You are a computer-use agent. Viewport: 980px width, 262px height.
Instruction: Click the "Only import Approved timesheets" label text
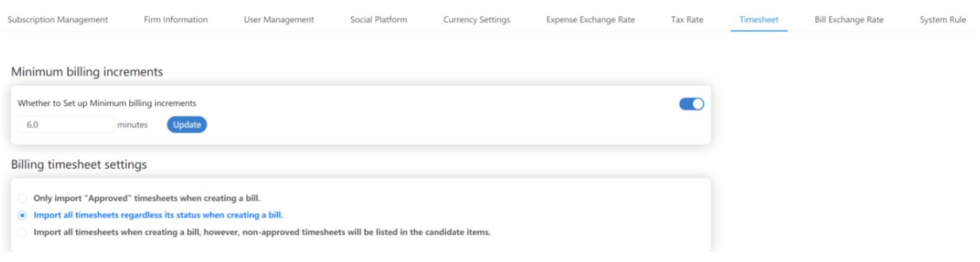[x=147, y=198]
